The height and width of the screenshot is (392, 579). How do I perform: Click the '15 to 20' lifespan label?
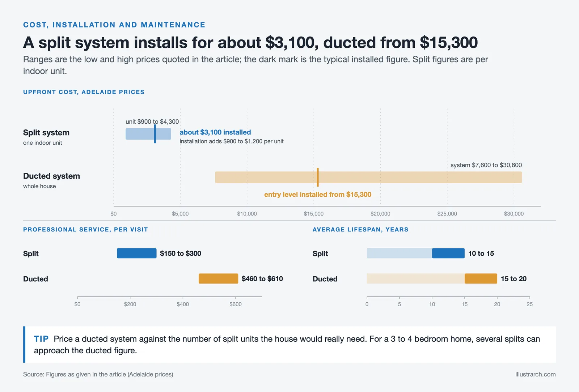click(x=514, y=279)
